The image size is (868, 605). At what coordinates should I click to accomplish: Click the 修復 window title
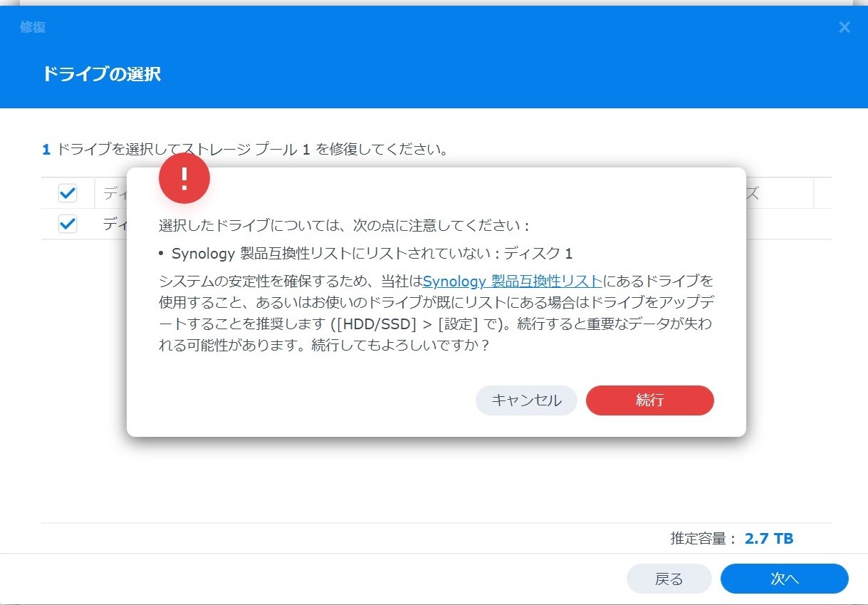coord(33,28)
